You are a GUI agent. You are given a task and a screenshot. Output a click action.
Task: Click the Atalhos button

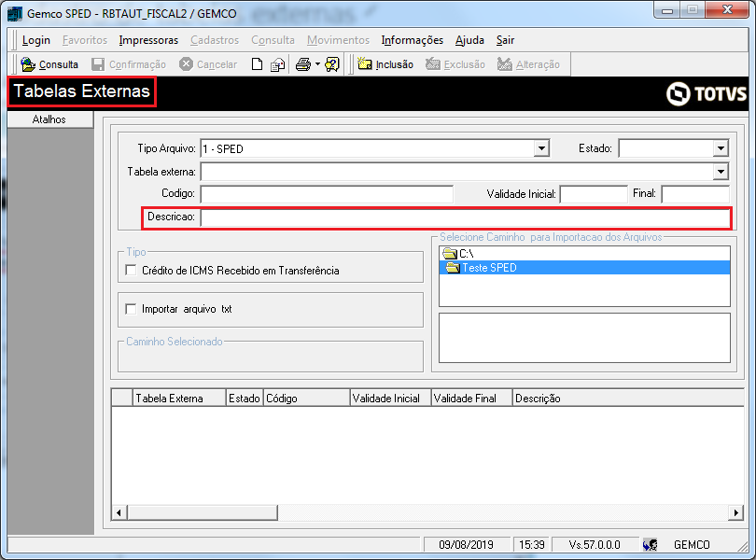click(x=49, y=119)
